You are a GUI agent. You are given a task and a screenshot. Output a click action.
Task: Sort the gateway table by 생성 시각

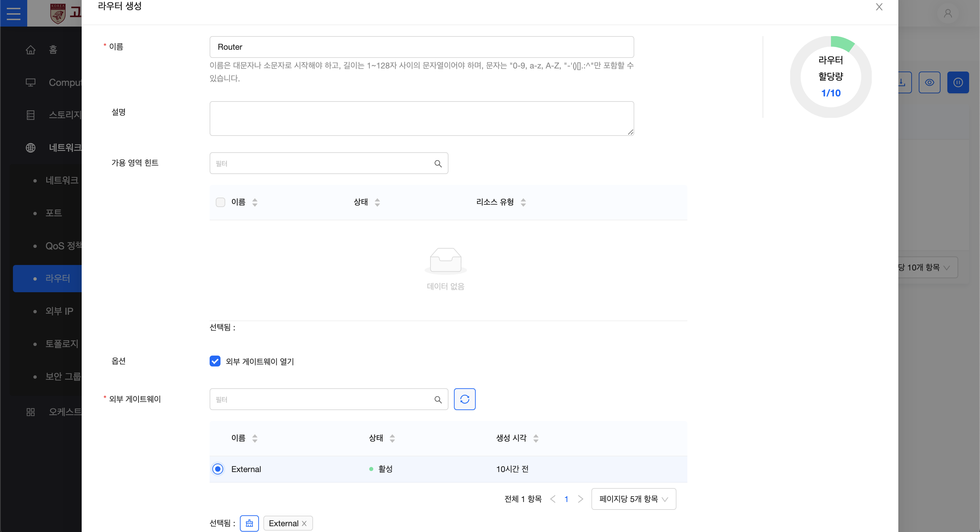pyautogui.click(x=536, y=438)
